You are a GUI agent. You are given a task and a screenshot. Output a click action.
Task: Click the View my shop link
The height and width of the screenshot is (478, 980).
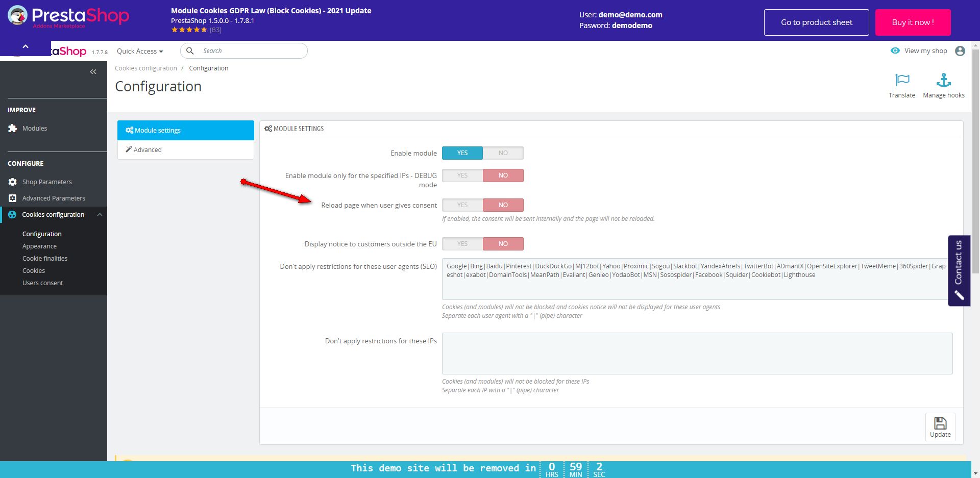[925, 51]
